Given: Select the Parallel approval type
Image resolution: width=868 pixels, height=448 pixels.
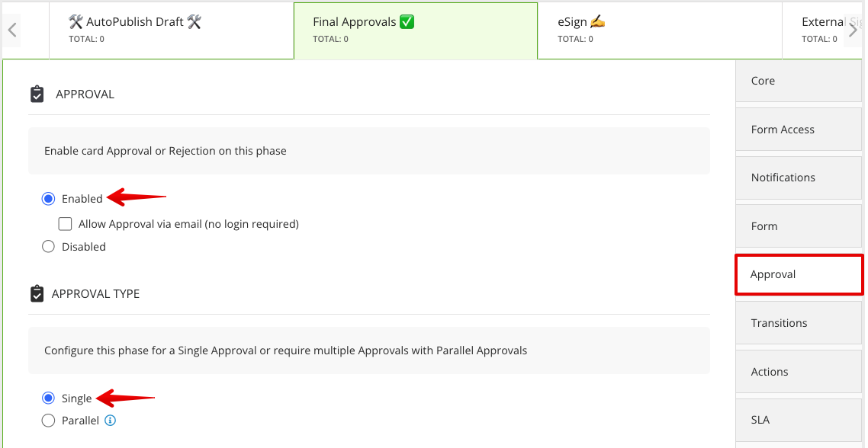Looking at the screenshot, I should 48,420.
